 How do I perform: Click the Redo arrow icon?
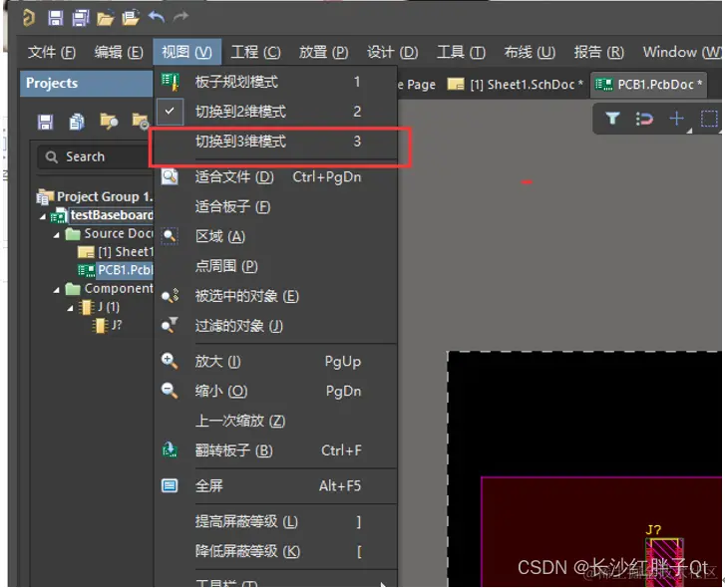tap(181, 17)
